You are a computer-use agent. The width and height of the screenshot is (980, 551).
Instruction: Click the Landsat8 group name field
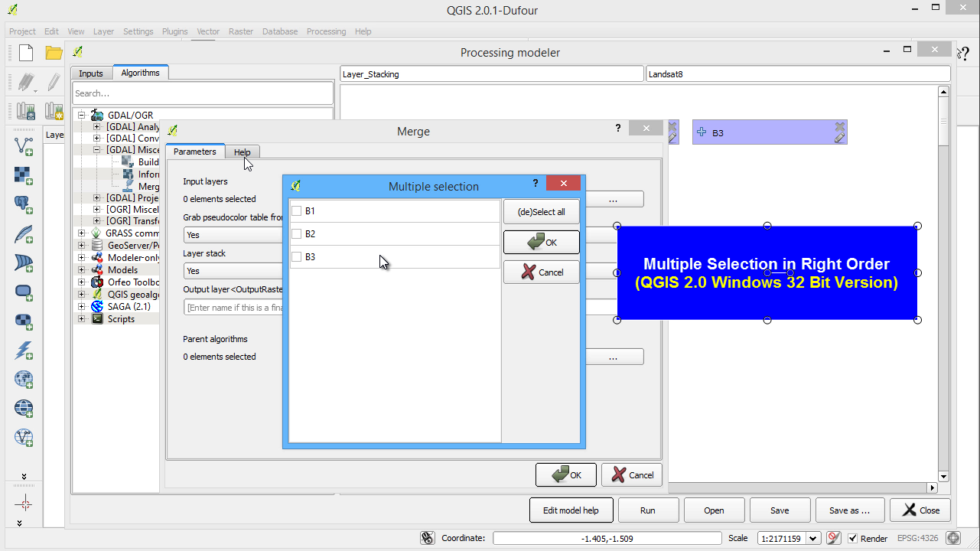pyautogui.click(x=798, y=74)
